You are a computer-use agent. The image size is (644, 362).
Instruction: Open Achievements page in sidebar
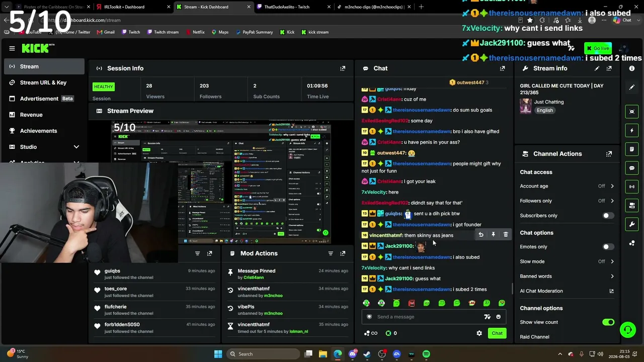pos(44,131)
